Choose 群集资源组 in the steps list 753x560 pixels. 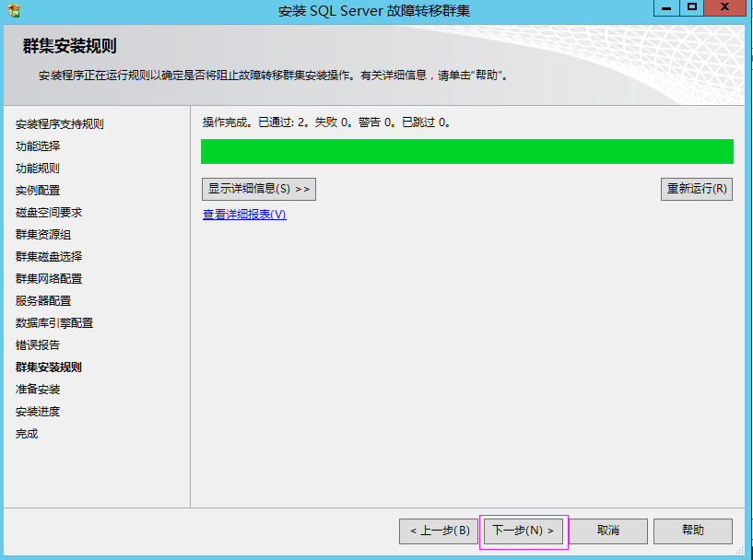pos(43,235)
